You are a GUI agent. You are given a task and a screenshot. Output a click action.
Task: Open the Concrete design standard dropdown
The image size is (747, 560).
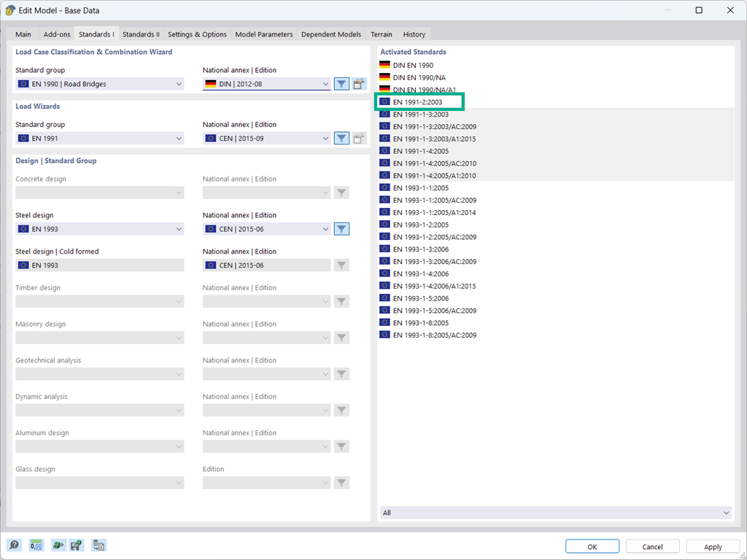(x=99, y=192)
